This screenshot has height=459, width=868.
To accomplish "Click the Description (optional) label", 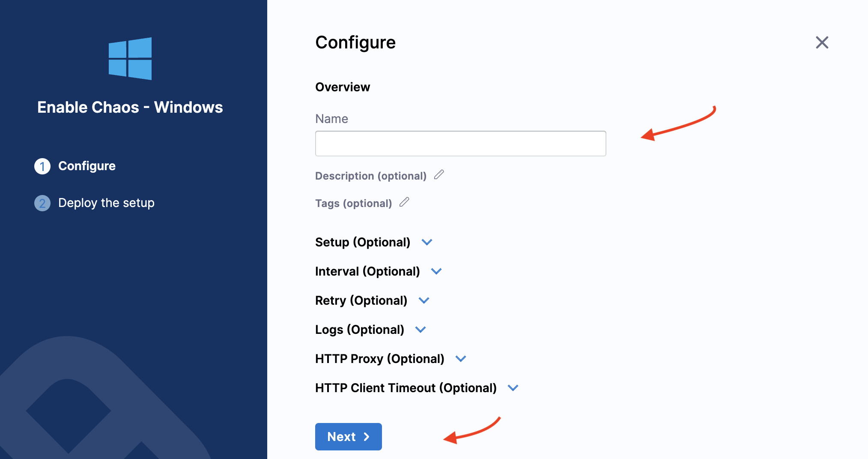I will click(x=371, y=176).
